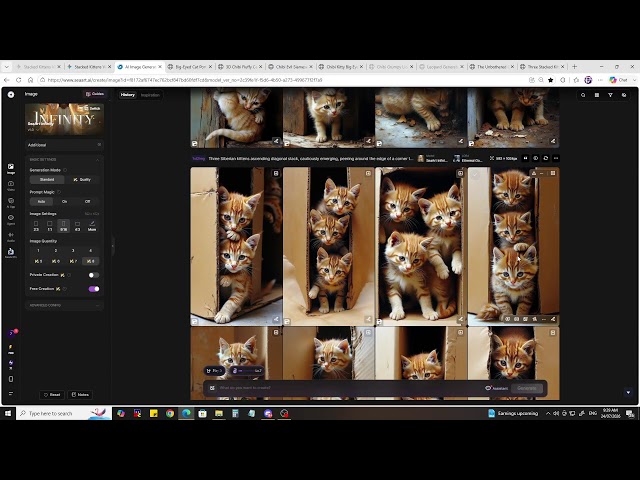The height and width of the screenshot is (480, 640).
Task: Switch to 3D Chibi Fluffy browser tab
Action: 240,67
